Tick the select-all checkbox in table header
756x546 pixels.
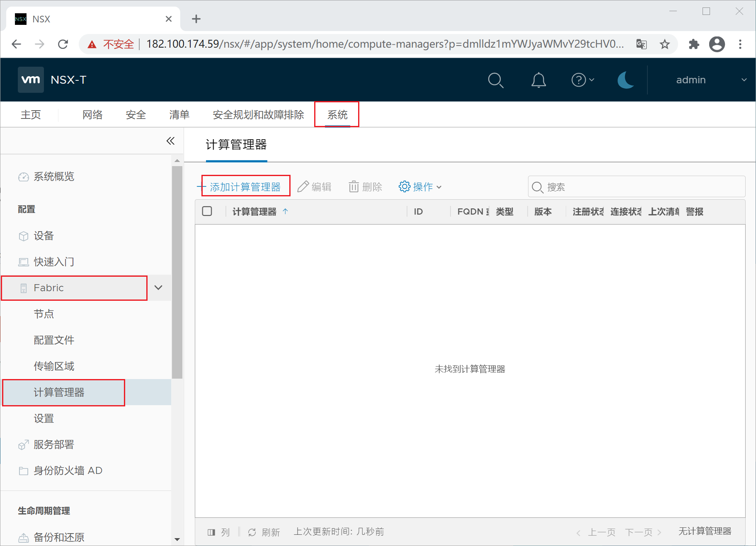point(207,211)
